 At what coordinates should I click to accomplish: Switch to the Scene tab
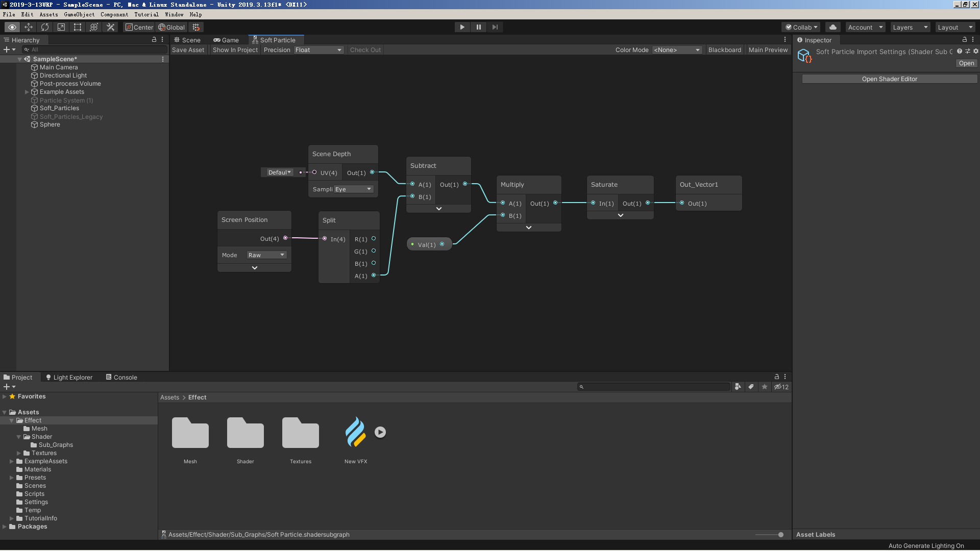click(x=187, y=40)
